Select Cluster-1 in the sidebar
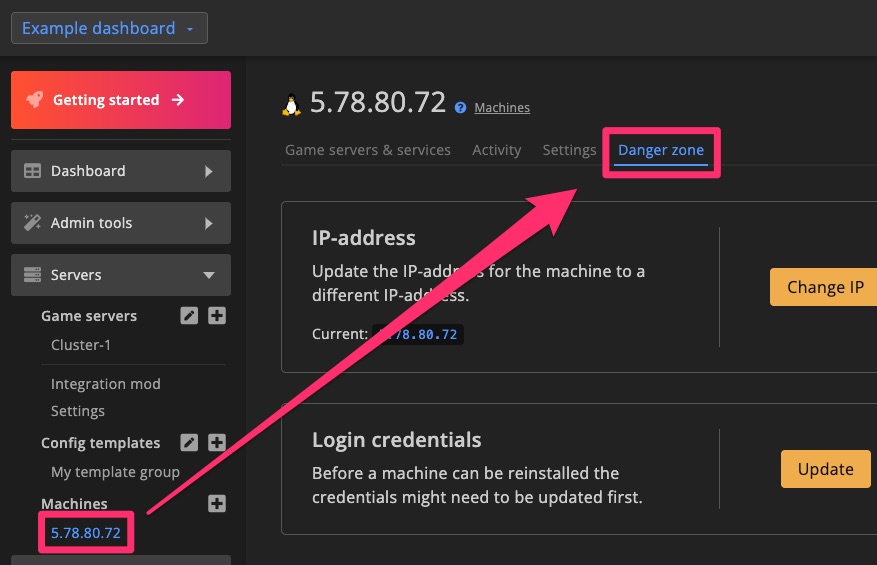 coord(81,345)
